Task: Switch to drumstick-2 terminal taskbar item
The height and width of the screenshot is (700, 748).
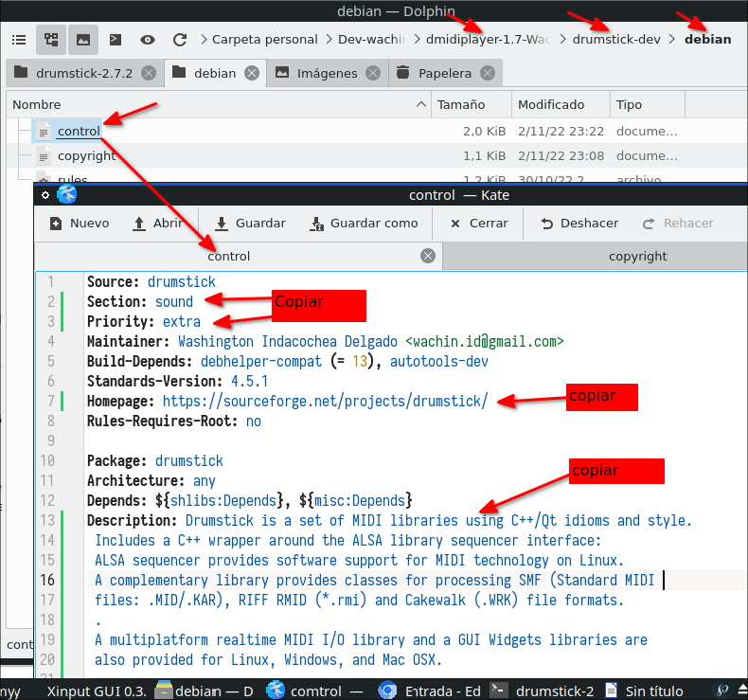Action: 543,691
